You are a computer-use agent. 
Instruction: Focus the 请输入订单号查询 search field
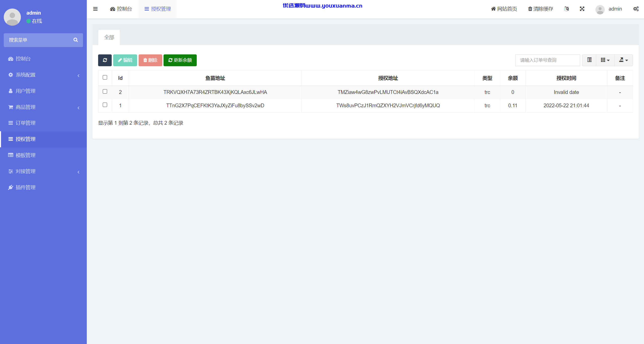pyautogui.click(x=547, y=60)
